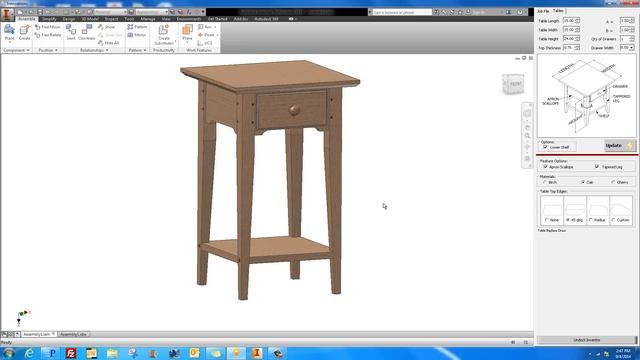
Task: Open the Axis dropdown arrow
Action: pyautogui.click(x=215, y=27)
